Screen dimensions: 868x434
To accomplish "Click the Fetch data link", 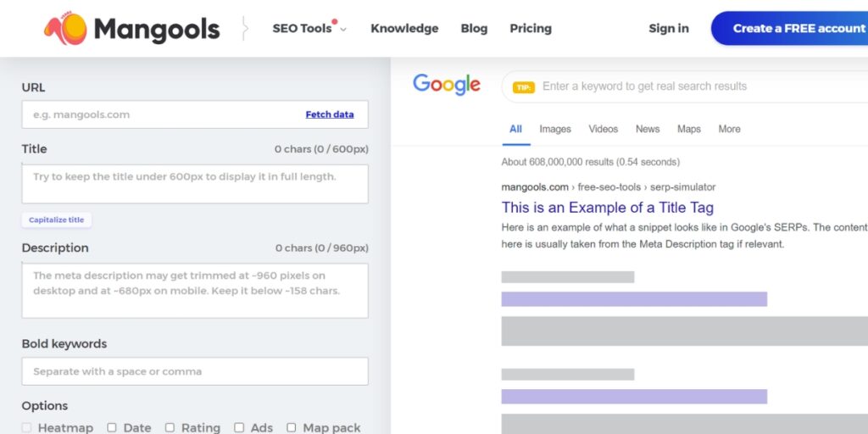I will click(330, 114).
